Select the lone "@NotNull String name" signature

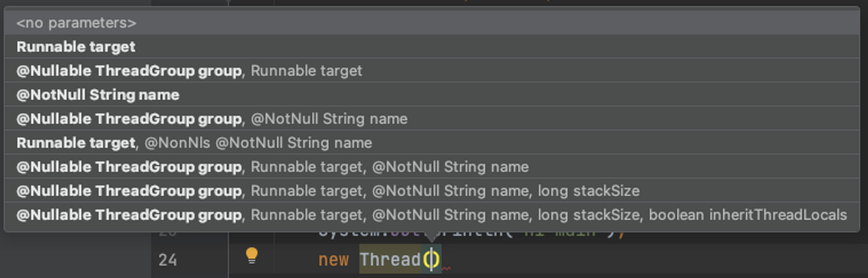pos(432,95)
